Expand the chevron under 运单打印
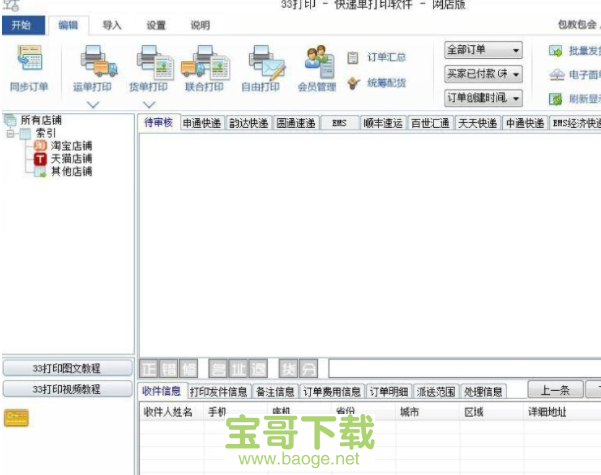Screen dimensions: 601x475 pos(93,104)
